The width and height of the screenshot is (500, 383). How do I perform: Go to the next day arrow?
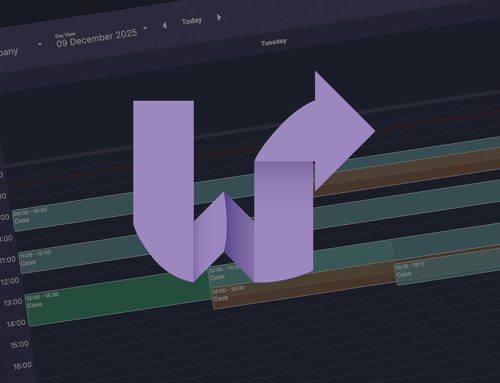(219, 17)
